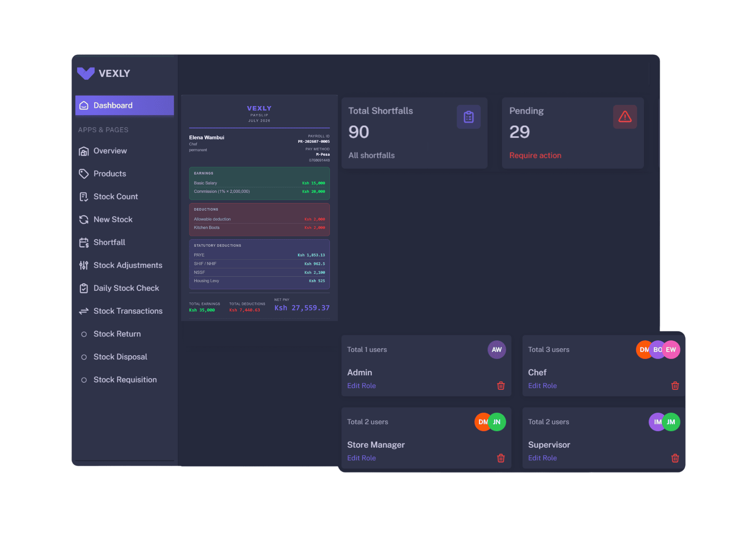This screenshot has height=550, width=756.
Task: Click the Pending value 29
Action: (519, 132)
